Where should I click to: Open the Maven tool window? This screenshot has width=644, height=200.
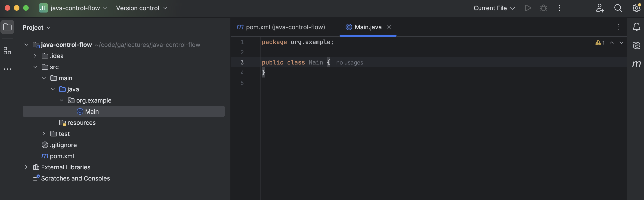[x=636, y=64]
